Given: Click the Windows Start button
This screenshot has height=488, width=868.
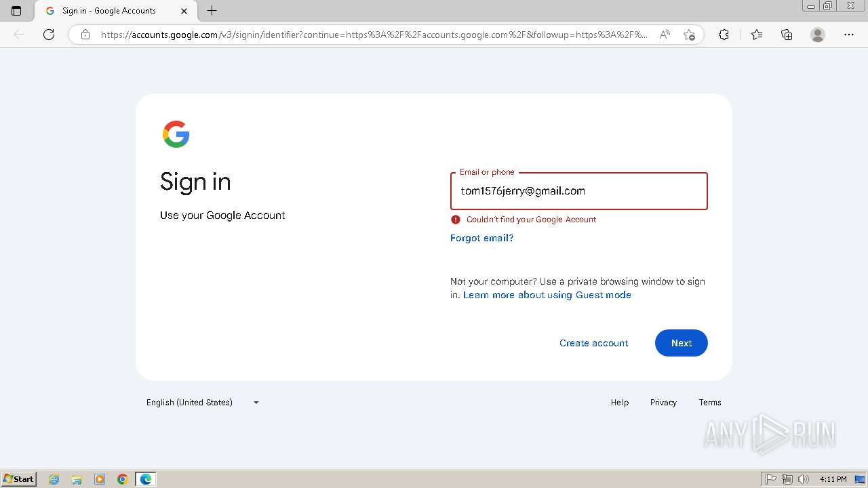Looking at the screenshot, I should 19,479.
